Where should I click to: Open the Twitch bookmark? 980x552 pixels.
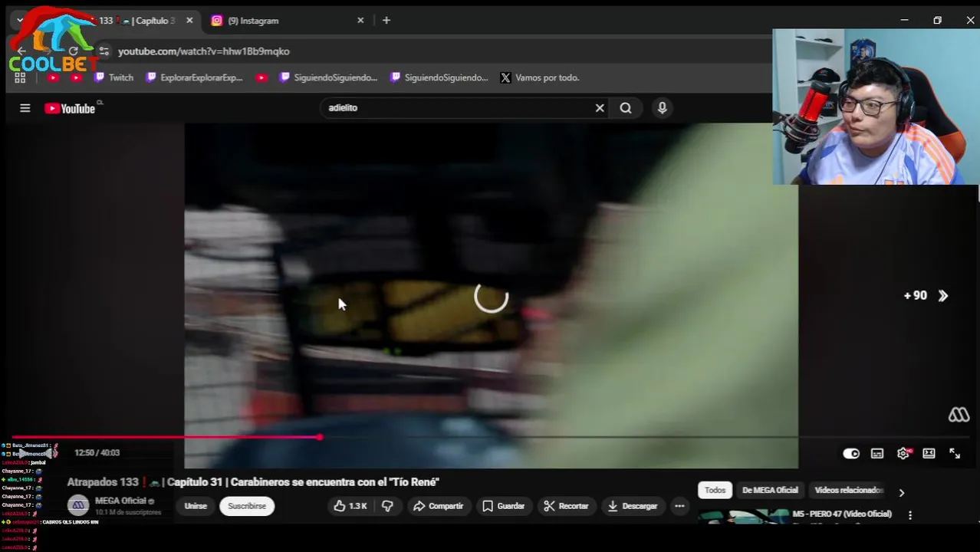[x=113, y=77]
